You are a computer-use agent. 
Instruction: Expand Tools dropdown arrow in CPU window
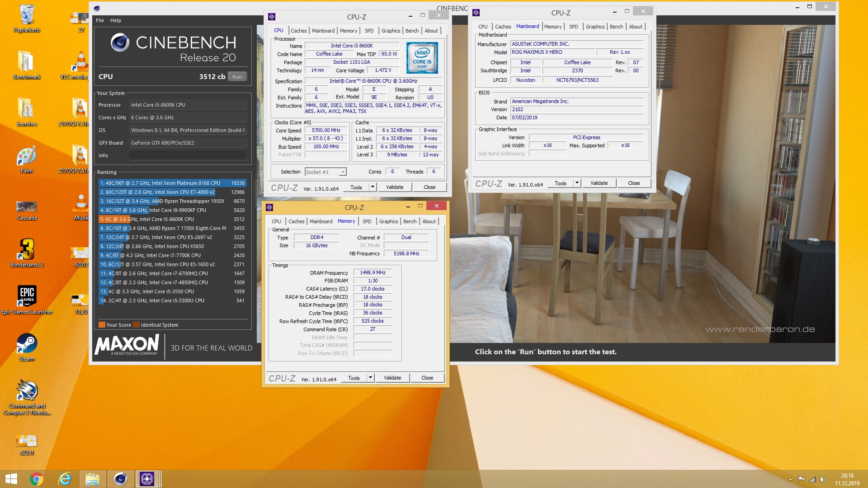(373, 187)
